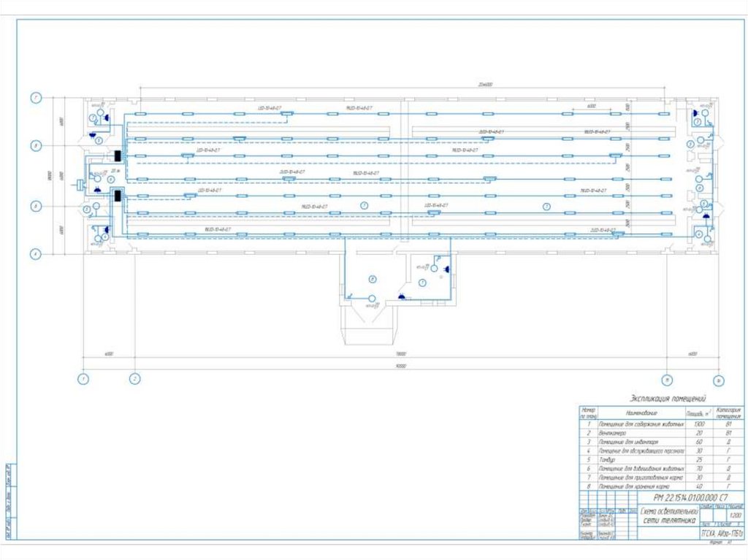Click the scale value 1:200 in title block
This screenshot has width=748, height=560.
[735, 515]
